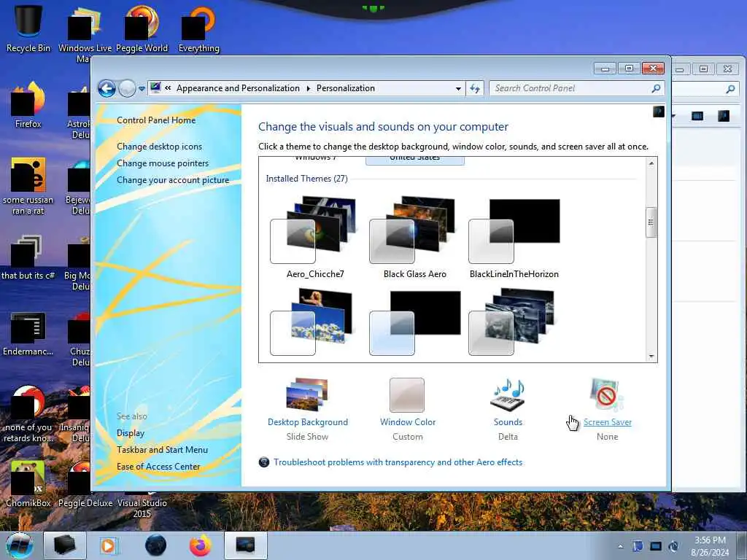The height and width of the screenshot is (560, 747).
Task: Open Change desktop icons
Action: [159, 146]
